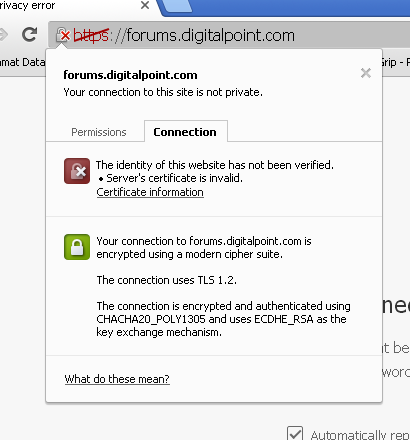
Task: Select the Connection tab
Action: (186, 131)
